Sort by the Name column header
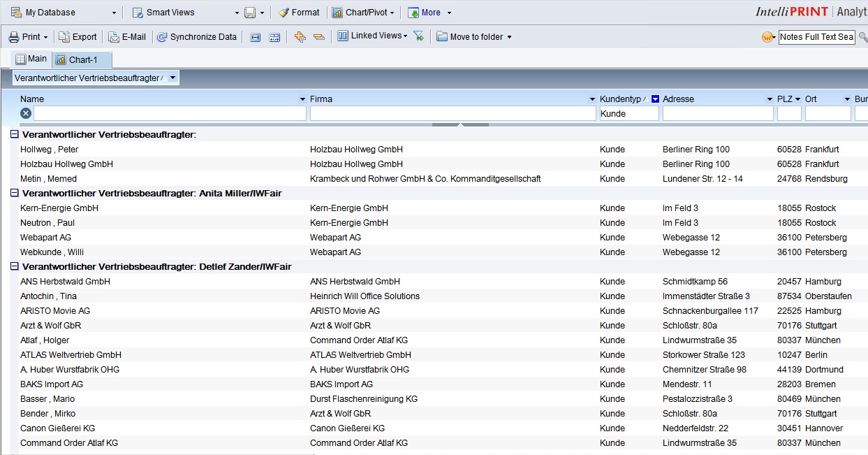 32,99
